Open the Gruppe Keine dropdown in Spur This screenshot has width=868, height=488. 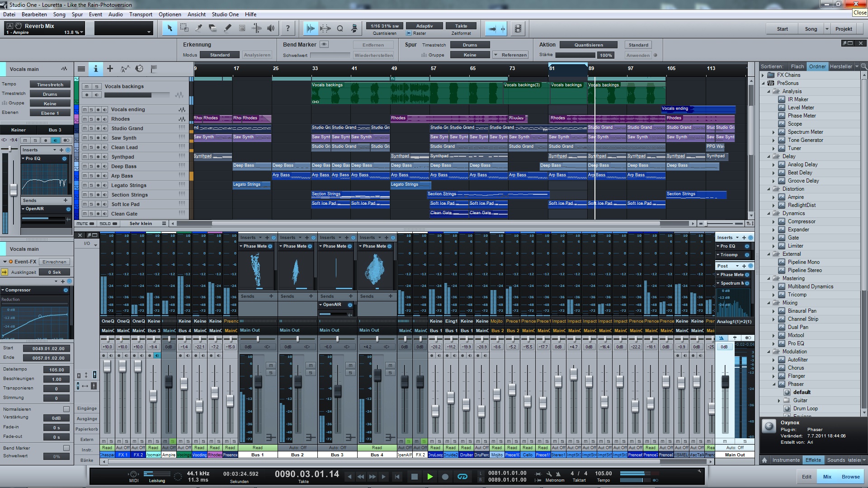coord(470,55)
